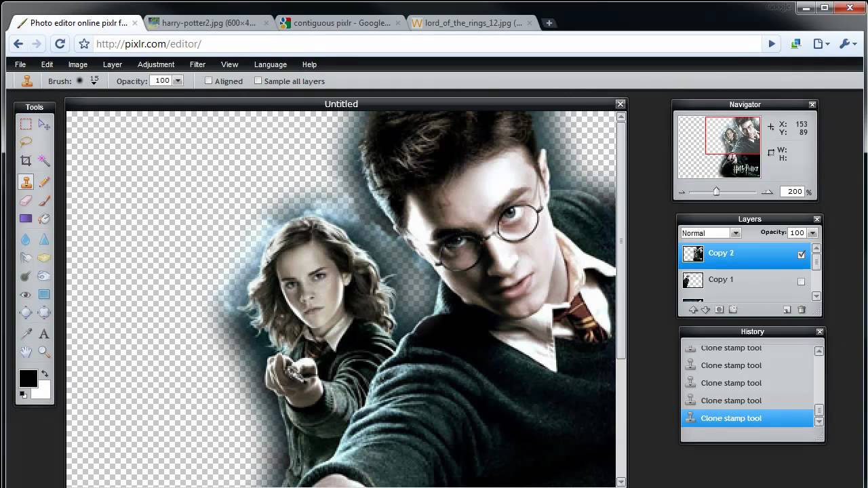868x488 pixels.
Task: Set the foreground black color swatch
Action: (x=28, y=378)
